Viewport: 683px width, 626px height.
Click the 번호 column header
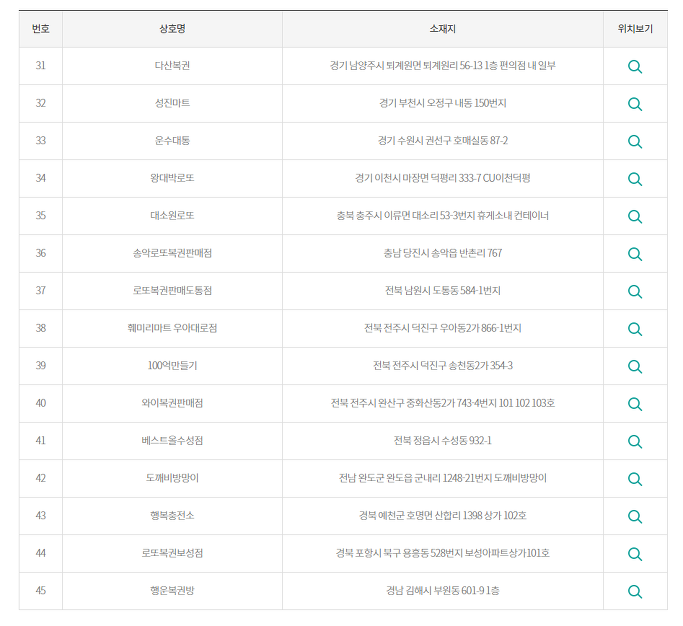pyautogui.click(x=41, y=29)
